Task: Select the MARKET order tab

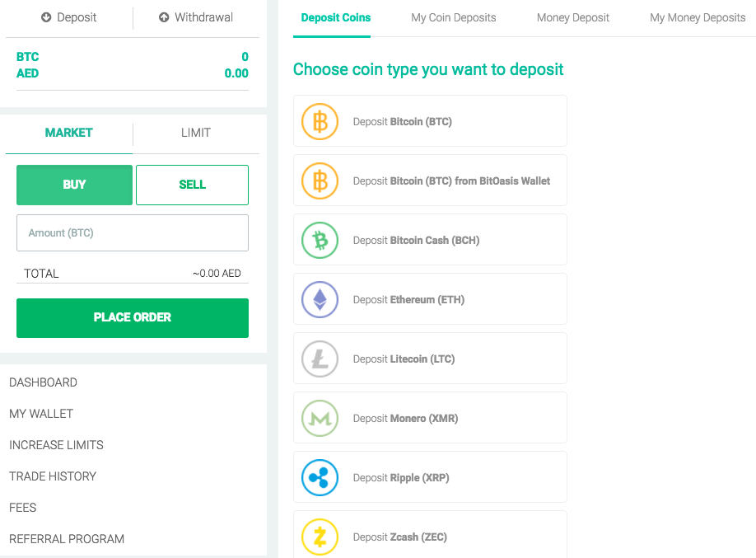Action: click(69, 133)
